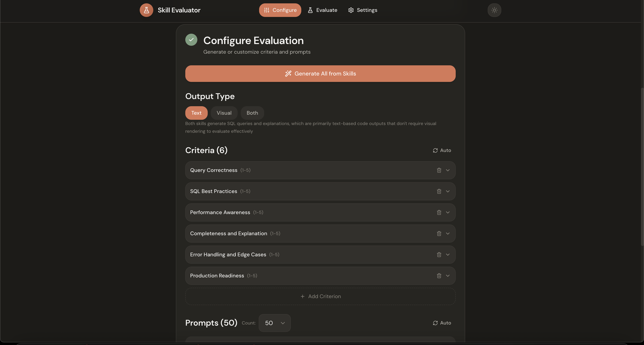Remove Completeness and Explanation criterion

[x=439, y=234]
